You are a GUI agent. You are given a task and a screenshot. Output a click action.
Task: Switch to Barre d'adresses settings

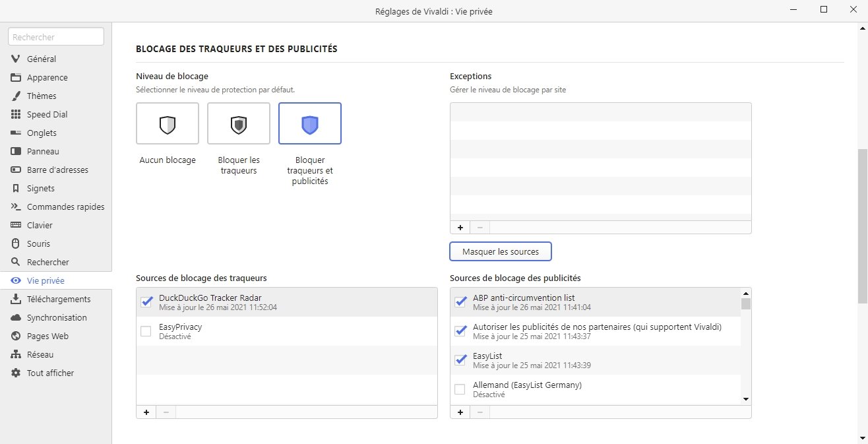[x=56, y=170]
